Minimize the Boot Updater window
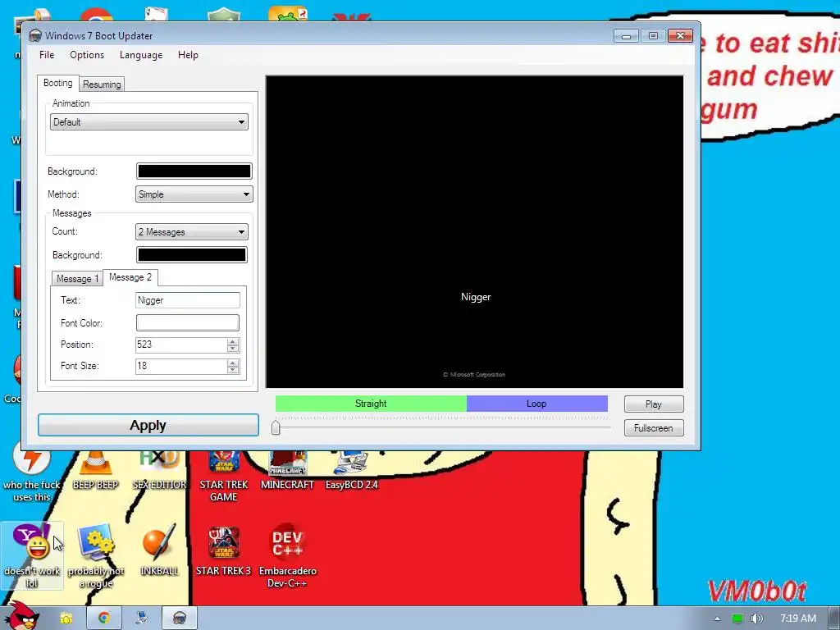Image resolution: width=840 pixels, height=630 pixels. [x=626, y=36]
